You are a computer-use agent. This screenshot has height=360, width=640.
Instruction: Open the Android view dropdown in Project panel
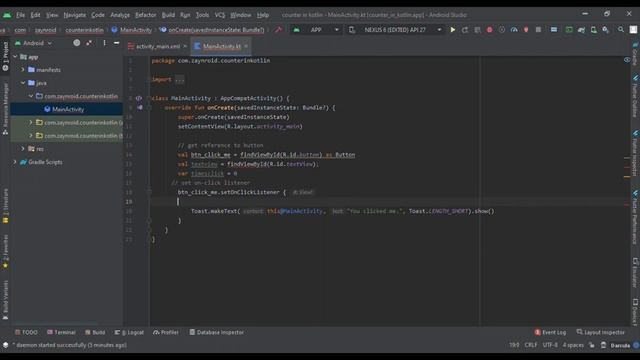(33, 43)
